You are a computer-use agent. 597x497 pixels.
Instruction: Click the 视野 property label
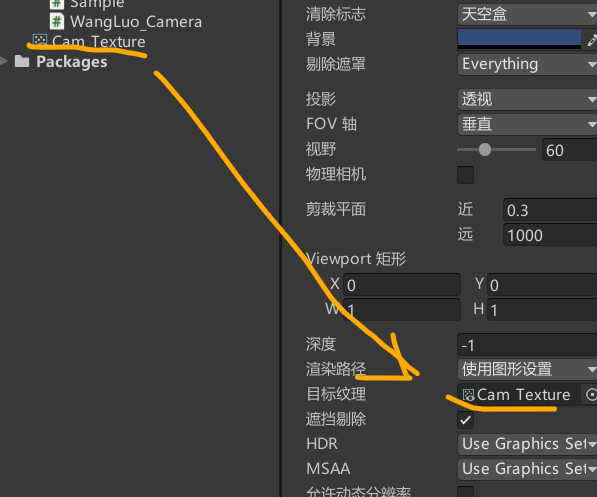click(321, 149)
